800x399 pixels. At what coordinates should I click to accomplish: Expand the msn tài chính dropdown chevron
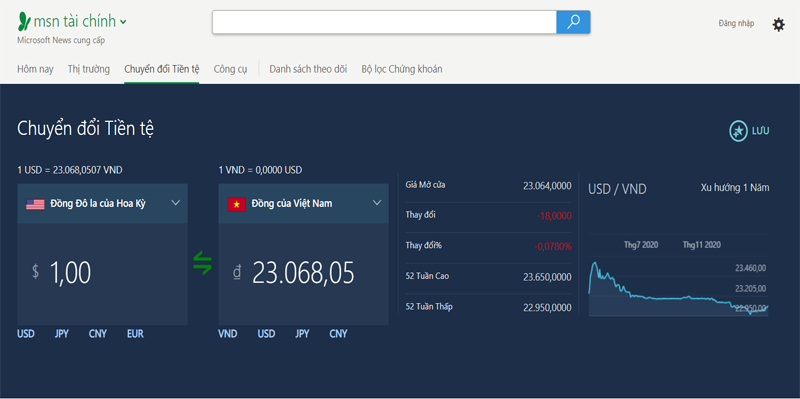coord(123,22)
